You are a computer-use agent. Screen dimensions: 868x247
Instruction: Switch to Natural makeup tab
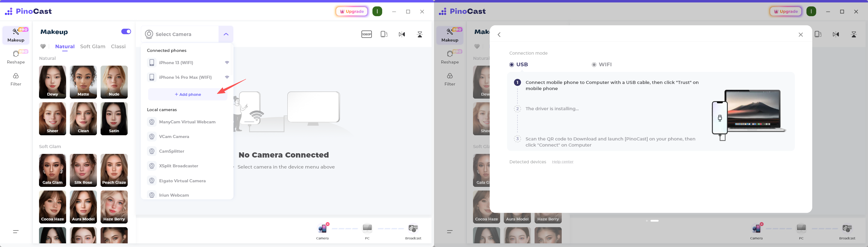[x=65, y=47]
